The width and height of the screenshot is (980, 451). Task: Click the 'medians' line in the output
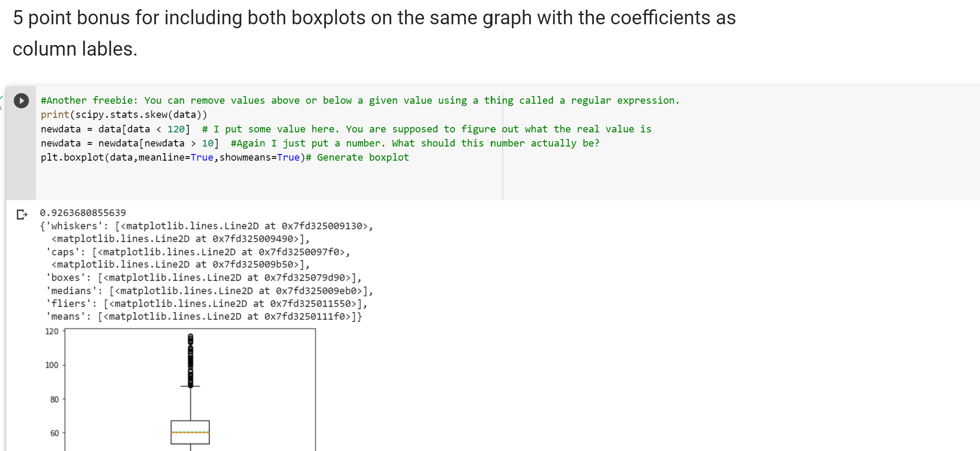click(x=73, y=290)
